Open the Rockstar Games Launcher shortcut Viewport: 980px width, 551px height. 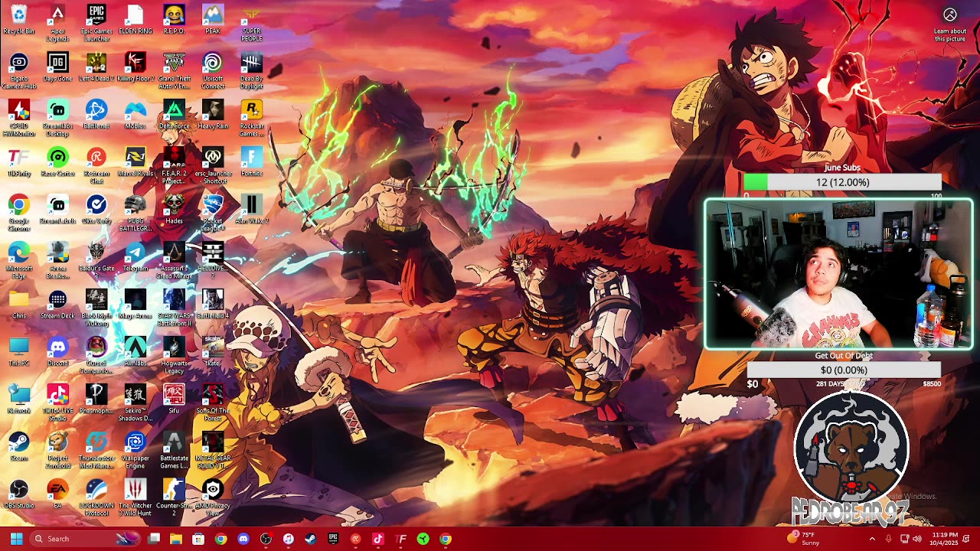tap(252, 118)
